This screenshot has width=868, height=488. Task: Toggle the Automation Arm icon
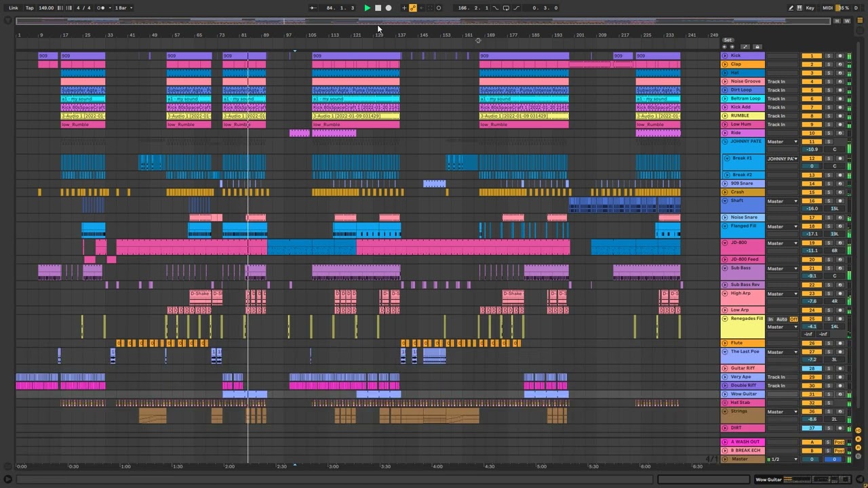412,8
